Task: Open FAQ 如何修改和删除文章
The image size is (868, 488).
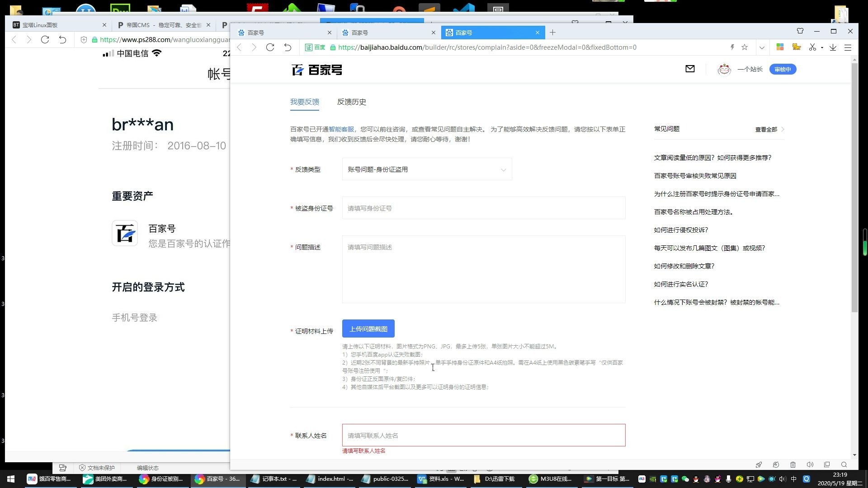Action: [x=684, y=266]
